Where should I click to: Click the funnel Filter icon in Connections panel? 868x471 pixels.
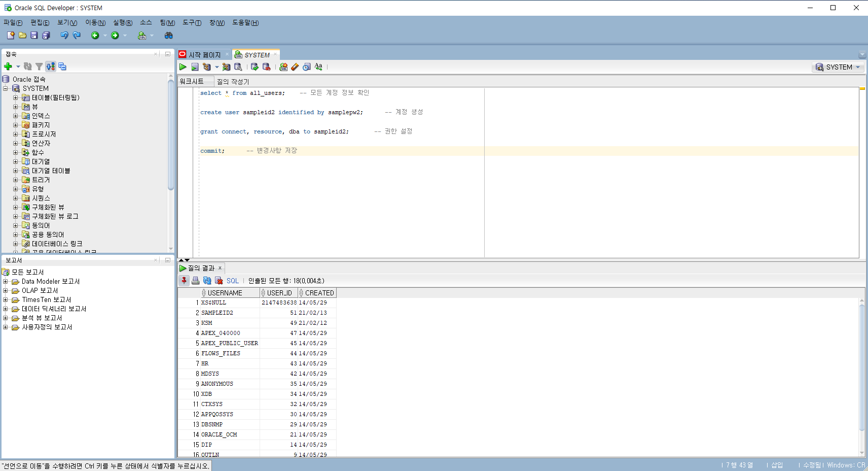coord(39,66)
